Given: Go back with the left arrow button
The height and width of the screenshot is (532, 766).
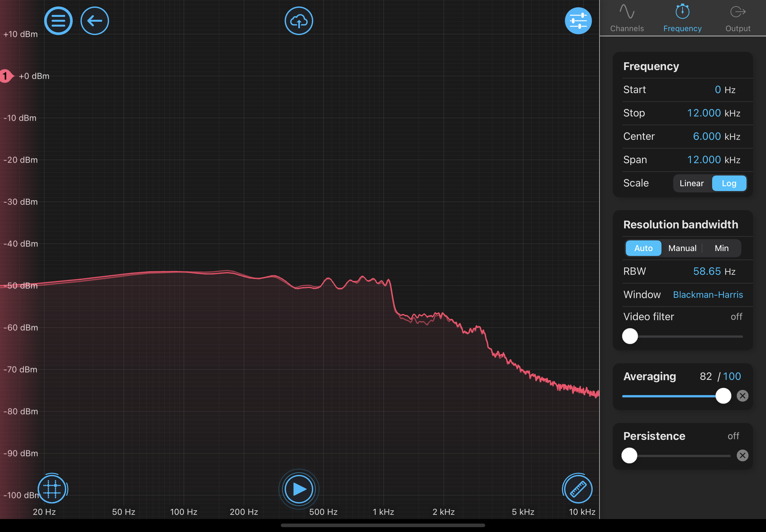Looking at the screenshot, I should [95, 21].
